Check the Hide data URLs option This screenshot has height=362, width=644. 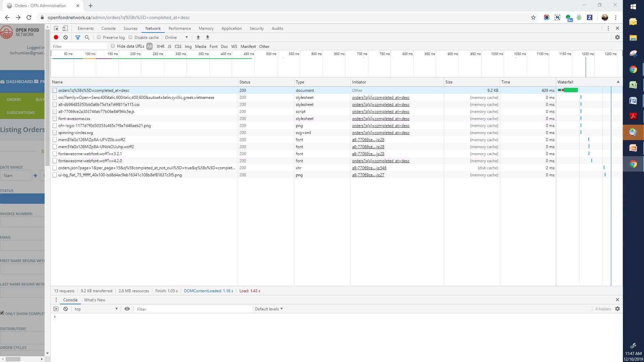[x=113, y=46]
